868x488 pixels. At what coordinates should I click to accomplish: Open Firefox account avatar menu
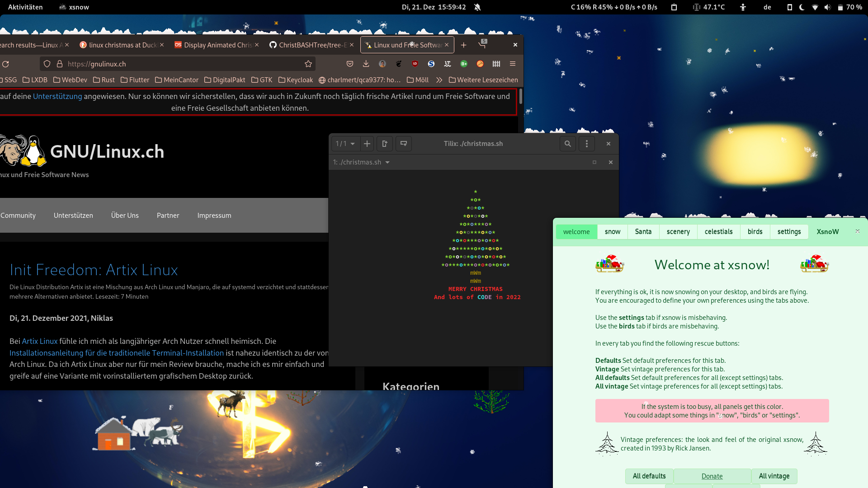pos(382,64)
